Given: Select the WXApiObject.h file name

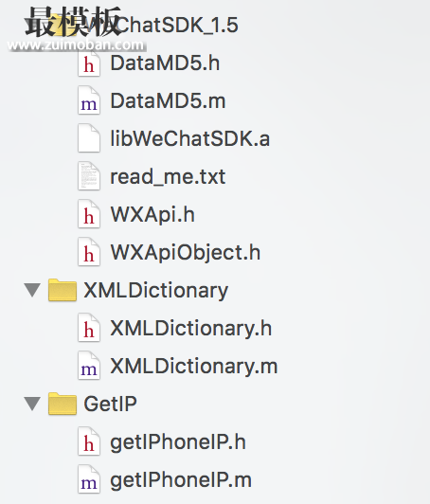Looking at the screenshot, I should (x=186, y=253).
